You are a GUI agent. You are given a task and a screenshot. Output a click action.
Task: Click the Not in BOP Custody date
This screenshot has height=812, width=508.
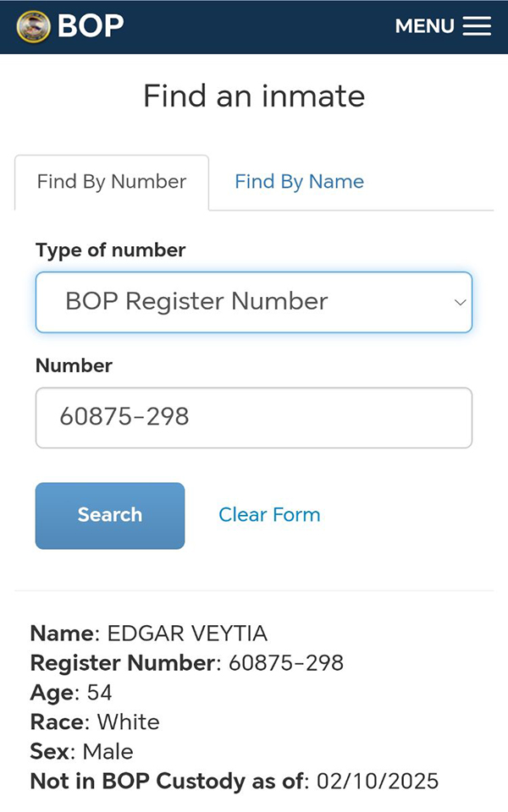tap(377, 782)
